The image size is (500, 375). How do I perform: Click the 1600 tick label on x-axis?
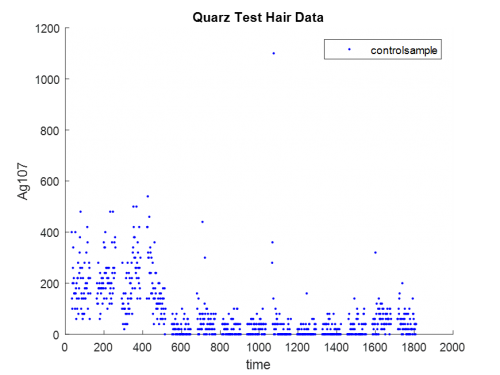point(375,347)
